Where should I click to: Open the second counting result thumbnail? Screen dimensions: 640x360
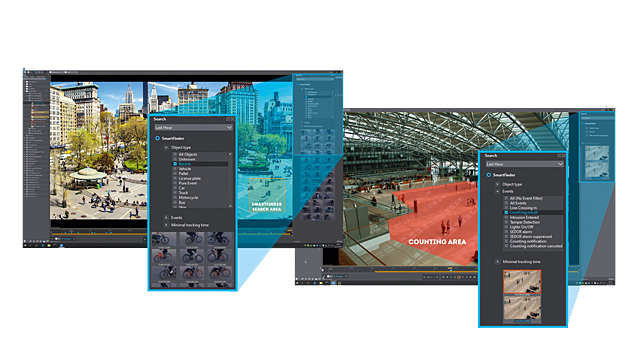[x=522, y=309]
